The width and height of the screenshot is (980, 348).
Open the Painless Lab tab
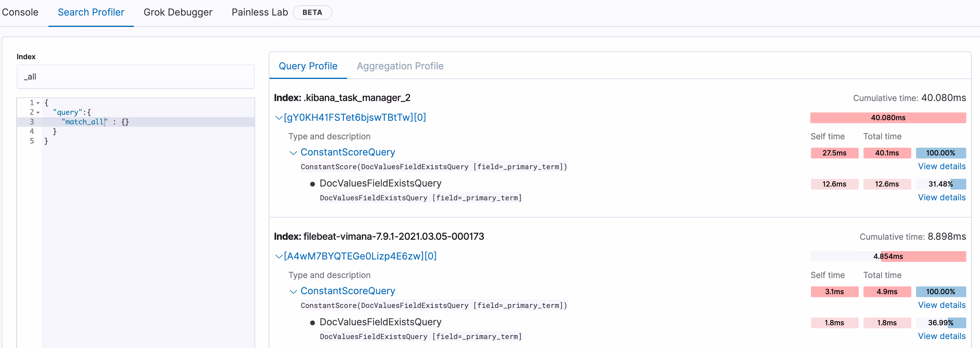click(259, 12)
